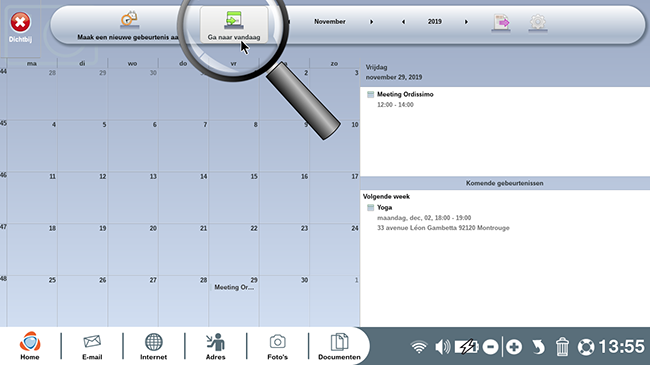Open the calendar settings gear icon
Viewport: 650px width, 365px height.
pos(538,22)
